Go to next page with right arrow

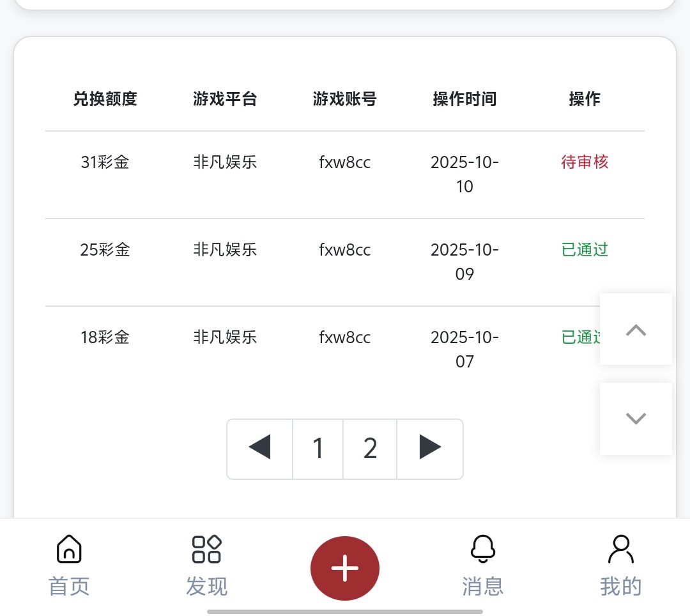point(430,449)
